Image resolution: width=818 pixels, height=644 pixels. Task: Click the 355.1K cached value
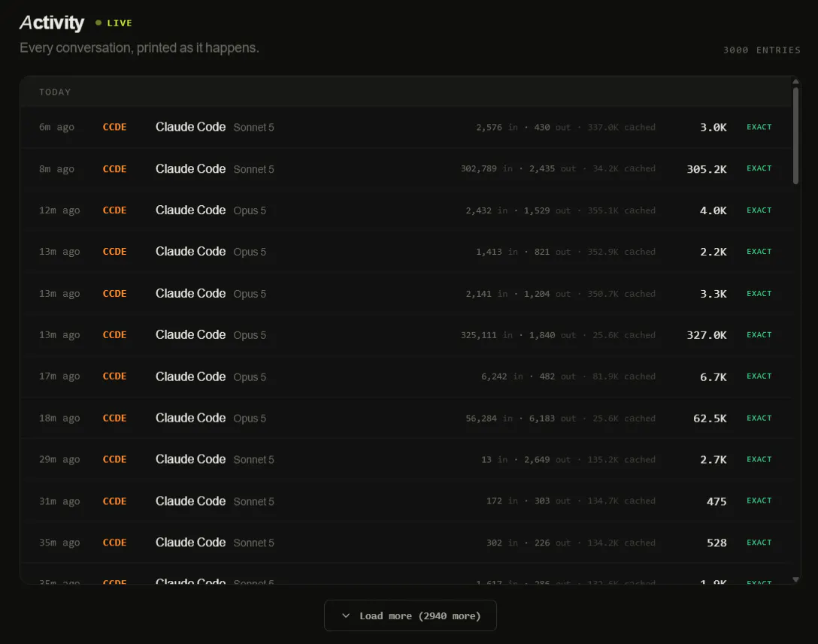tap(621, 210)
